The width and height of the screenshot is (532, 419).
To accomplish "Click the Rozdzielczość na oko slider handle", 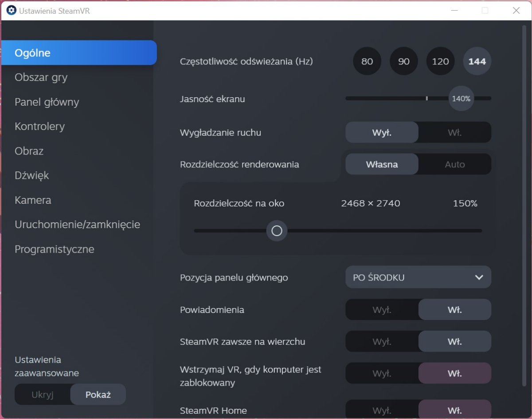I will [x=277, y=231].
